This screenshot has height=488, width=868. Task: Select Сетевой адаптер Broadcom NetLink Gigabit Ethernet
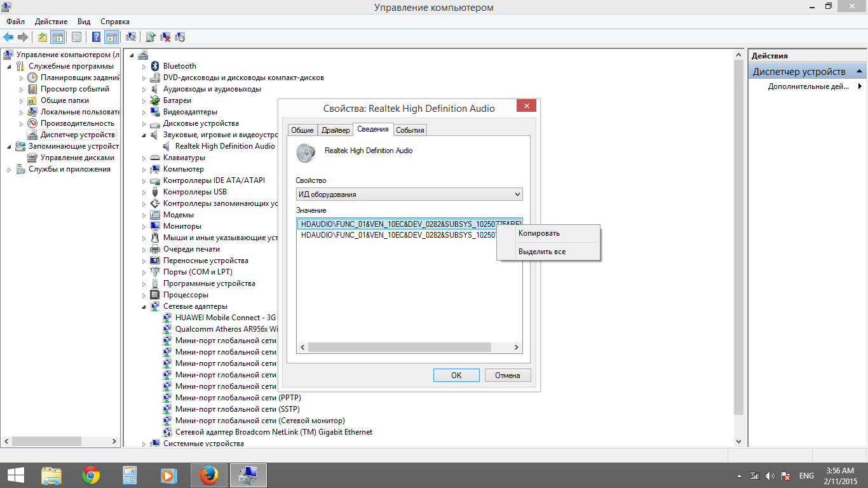coord(273,432)
